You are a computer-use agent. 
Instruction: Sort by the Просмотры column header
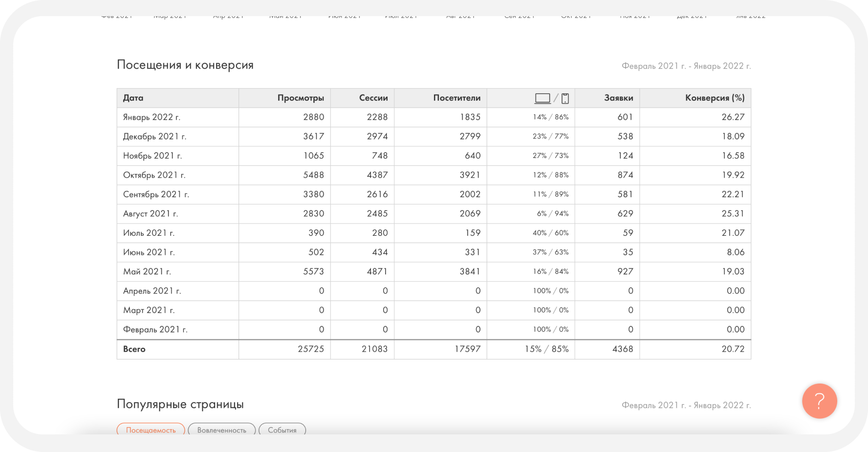(x=301, y=98)
